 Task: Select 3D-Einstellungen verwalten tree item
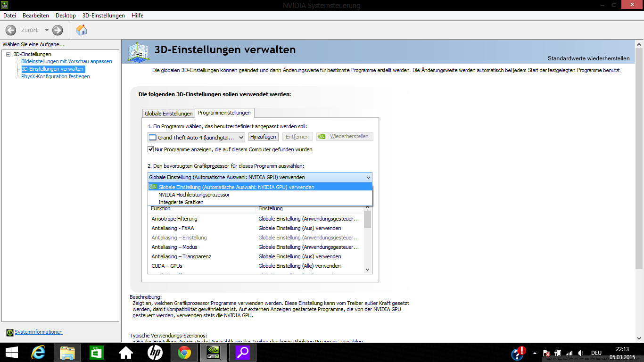click(x=53, y=69)
